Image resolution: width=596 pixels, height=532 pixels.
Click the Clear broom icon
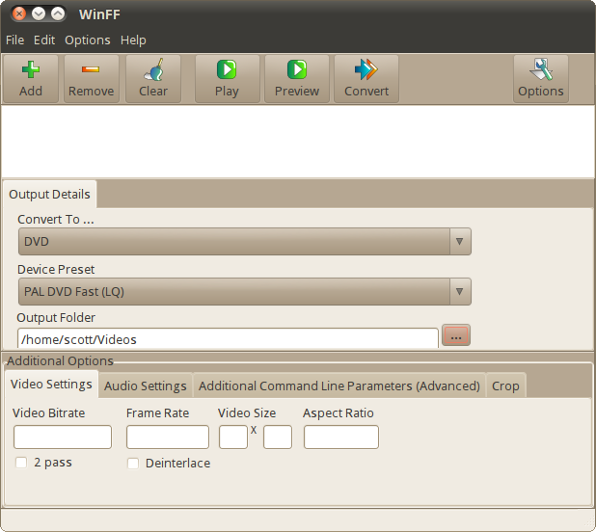153,70
